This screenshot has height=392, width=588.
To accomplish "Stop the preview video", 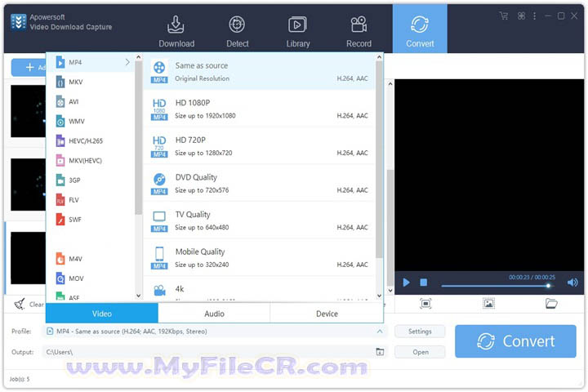I will coord(423,283).
